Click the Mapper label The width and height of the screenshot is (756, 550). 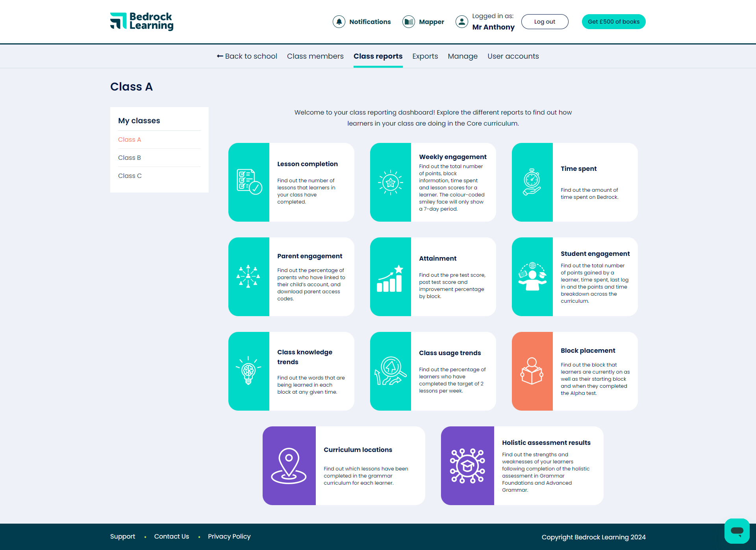tap(432, 22)
